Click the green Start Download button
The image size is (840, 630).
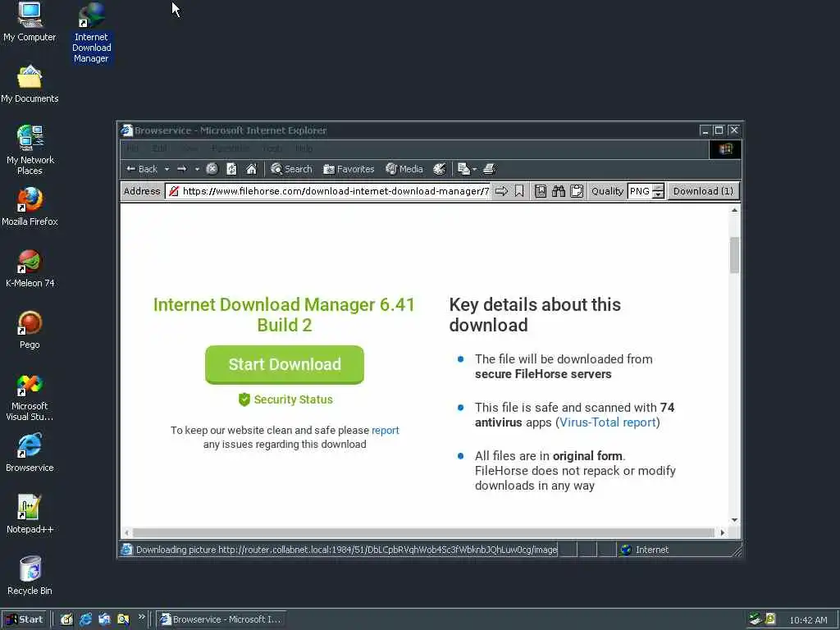285,365
